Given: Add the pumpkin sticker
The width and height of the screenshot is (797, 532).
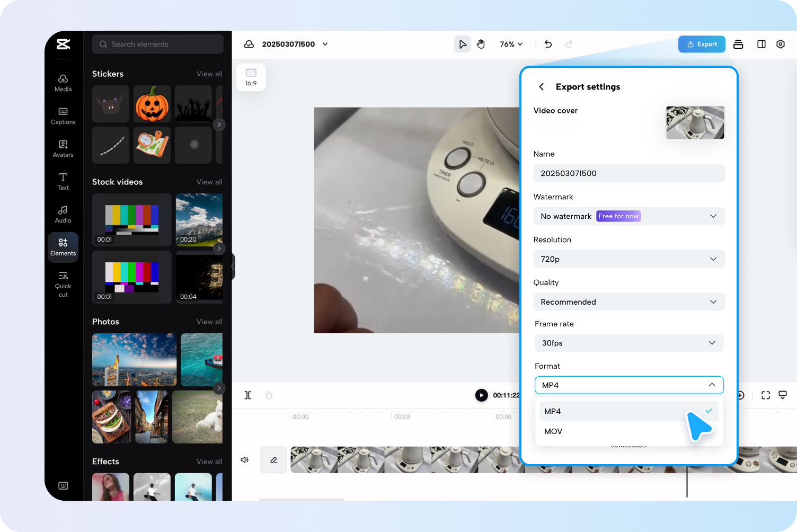Looking at the screenshot, I should pos(152,104).
